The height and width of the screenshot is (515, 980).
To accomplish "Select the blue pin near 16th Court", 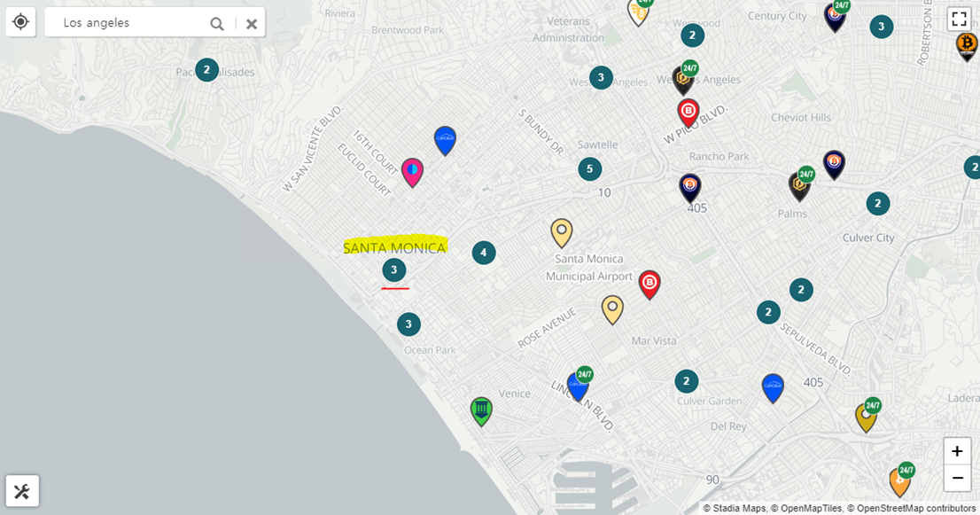I will (445, 141).
